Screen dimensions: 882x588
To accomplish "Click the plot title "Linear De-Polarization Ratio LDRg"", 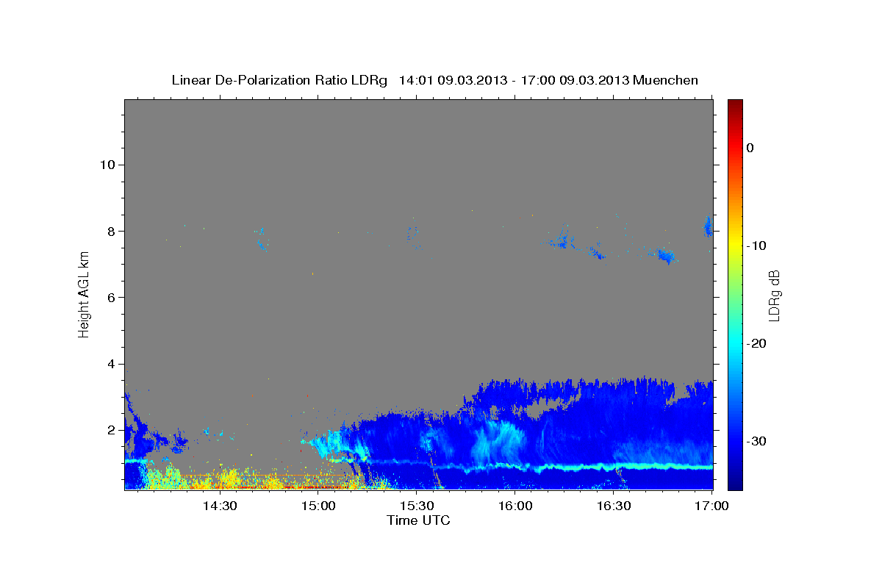I will pyautogui.click(x=279, y=80).
